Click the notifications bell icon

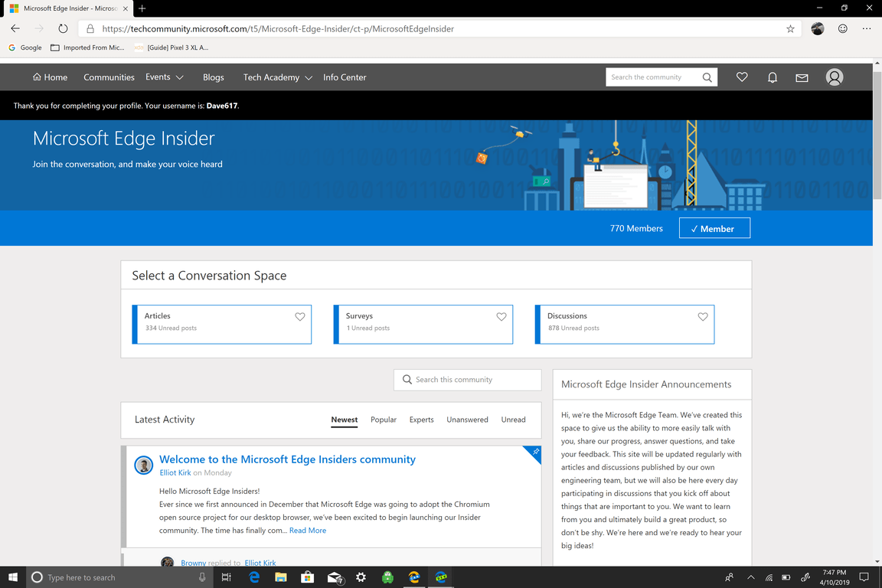(x=773, y=77)
